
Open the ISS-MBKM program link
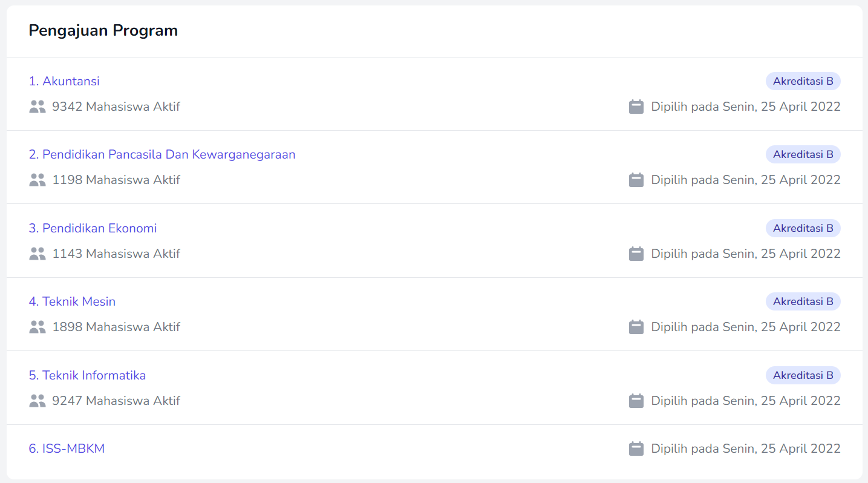pos(67,449)
